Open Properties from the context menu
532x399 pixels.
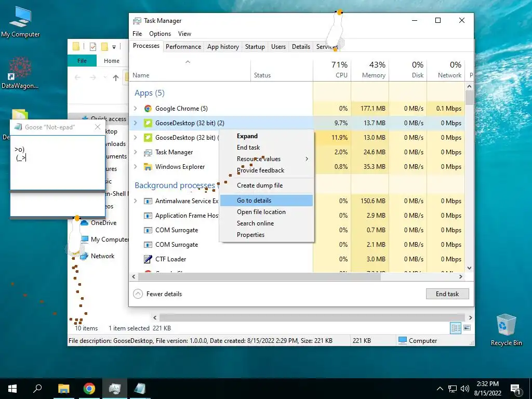[267, 235]
